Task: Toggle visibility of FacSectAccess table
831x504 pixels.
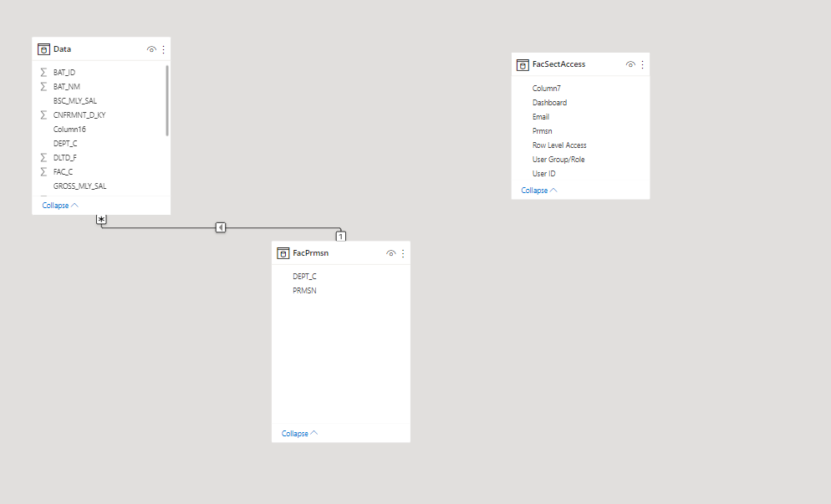Action: point(630,64)
